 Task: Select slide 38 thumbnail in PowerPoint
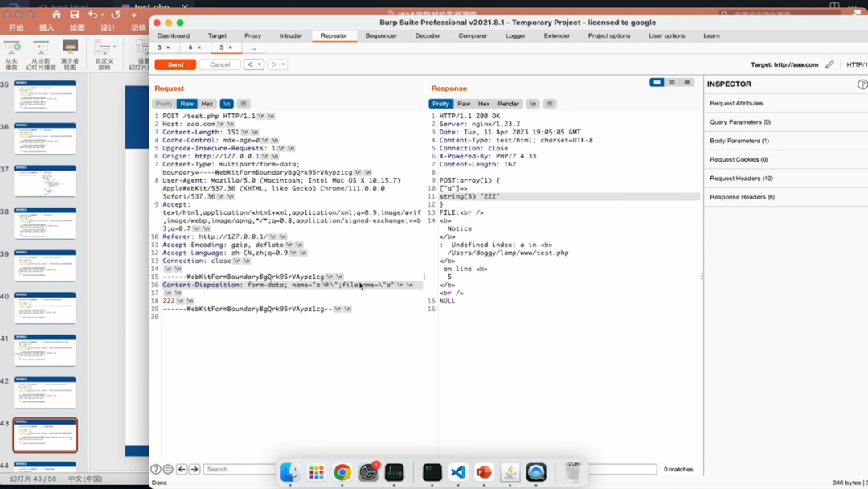pyautogui.click(x=45, y=223)
